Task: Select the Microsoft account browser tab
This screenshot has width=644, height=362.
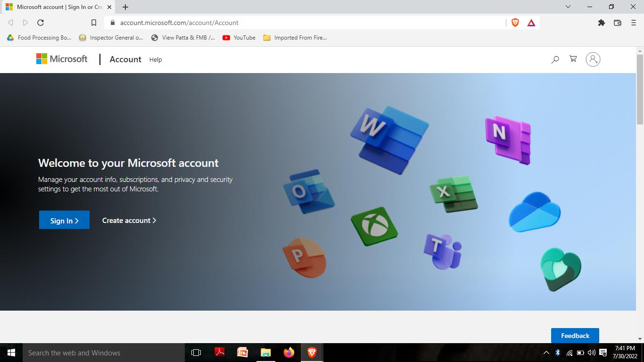Action: pos(59,7)
